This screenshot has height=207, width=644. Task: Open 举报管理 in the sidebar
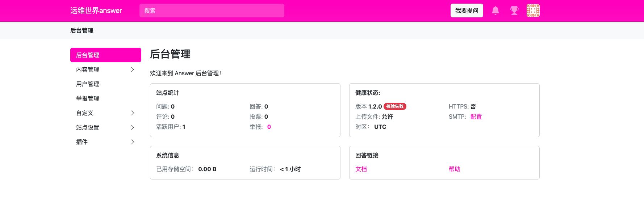click(88, 98)
